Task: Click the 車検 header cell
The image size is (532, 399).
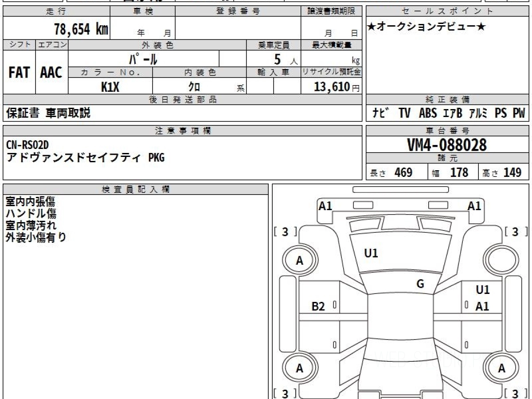Action: point(143,12)
